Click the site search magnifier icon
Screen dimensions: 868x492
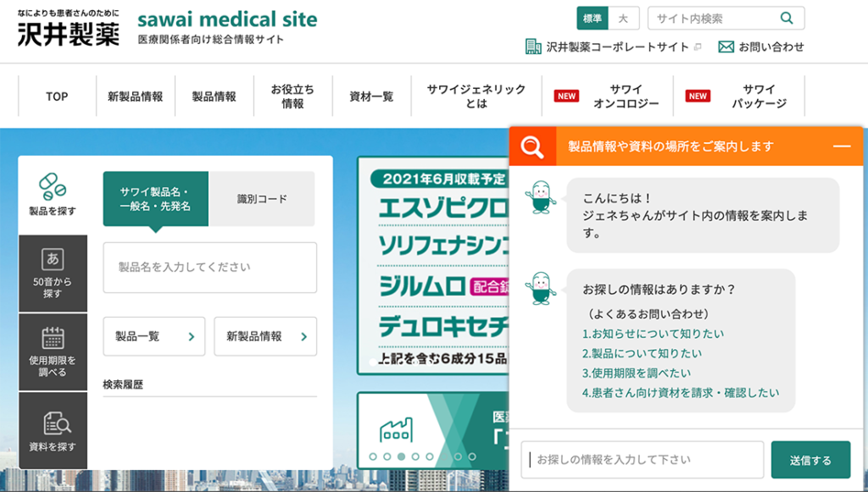(786, 19)
